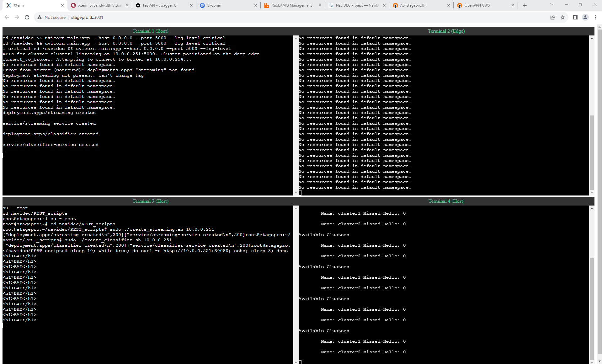
Task: Click the Terminal 3 (Host) header
Action: [x=150, y=201]
